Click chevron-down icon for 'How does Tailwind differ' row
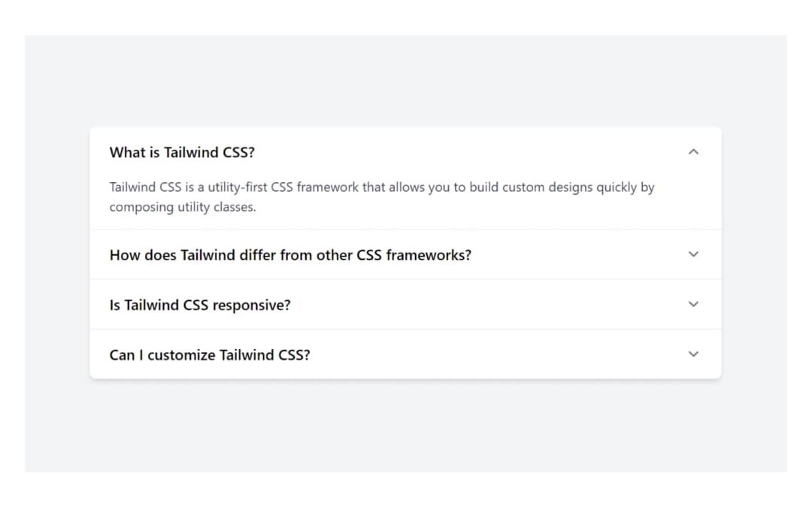 tap(693, 254)
